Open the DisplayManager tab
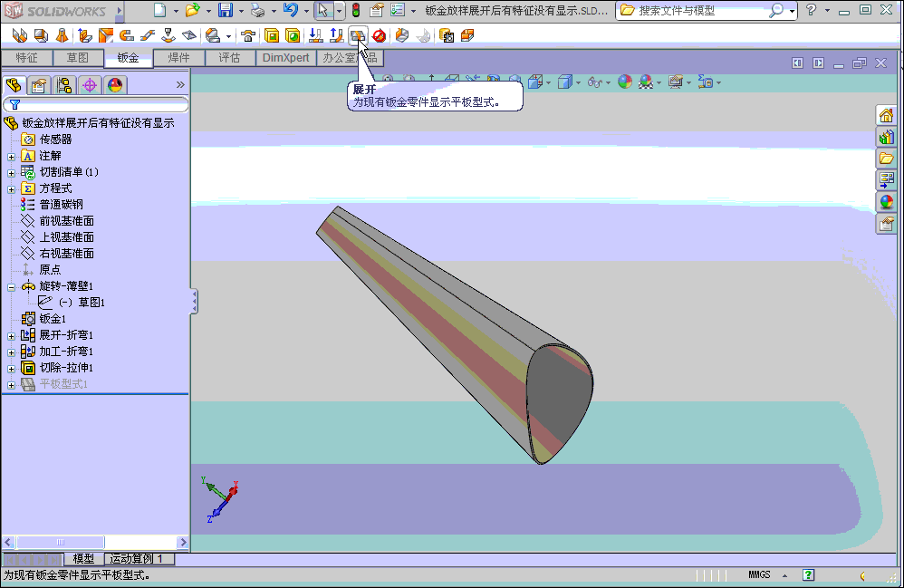The image size is (904, 588). point(115,85)
